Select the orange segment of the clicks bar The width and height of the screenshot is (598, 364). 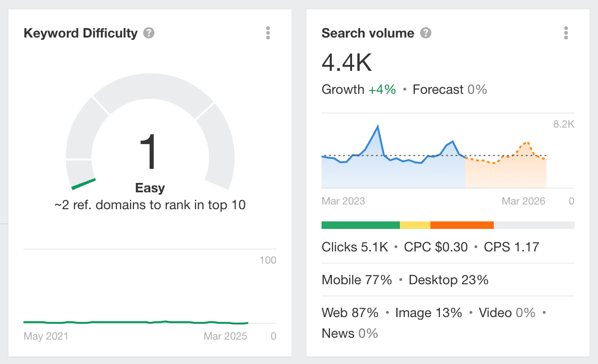click(462, 225)
